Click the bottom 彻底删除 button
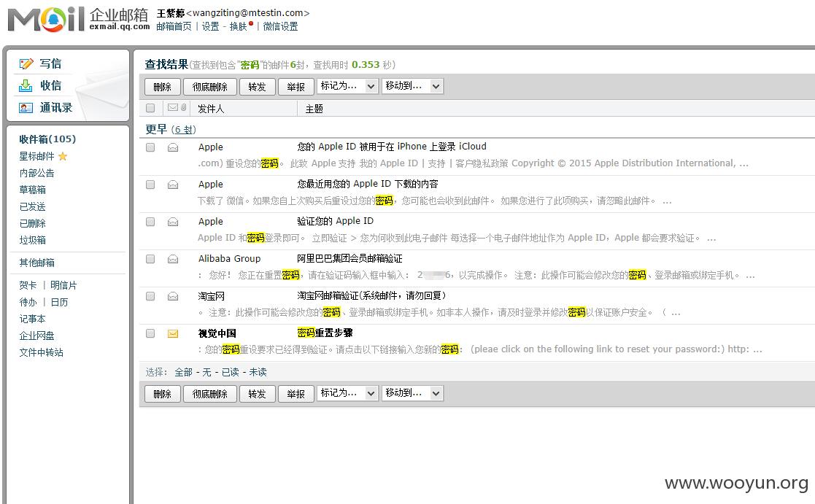 pos(210,394)
